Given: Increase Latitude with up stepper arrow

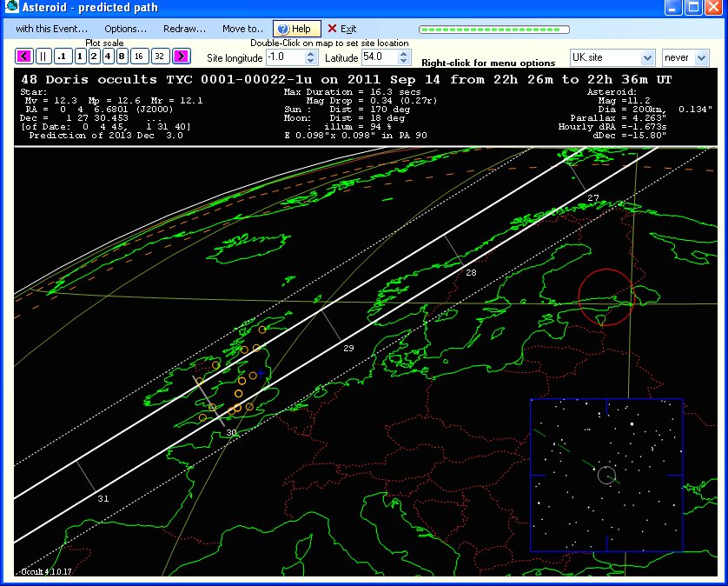Looking at the screenshot, I should [x=403, y=53].
